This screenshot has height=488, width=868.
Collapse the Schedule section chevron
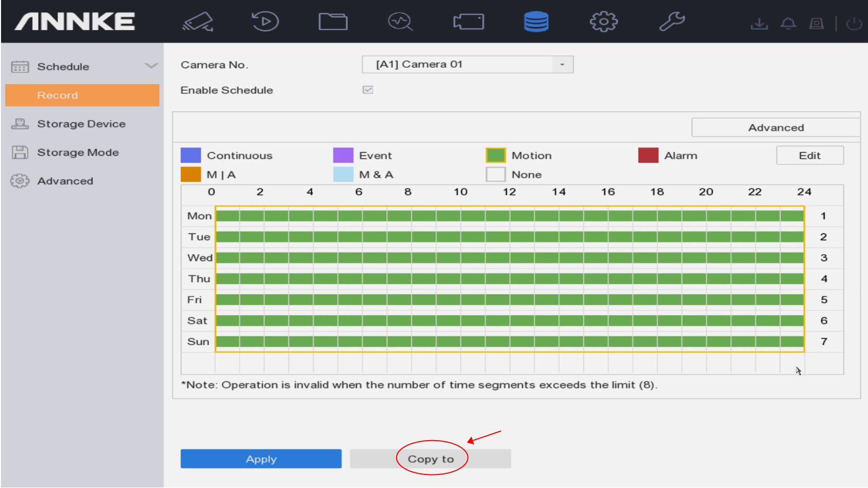(151, 66)
